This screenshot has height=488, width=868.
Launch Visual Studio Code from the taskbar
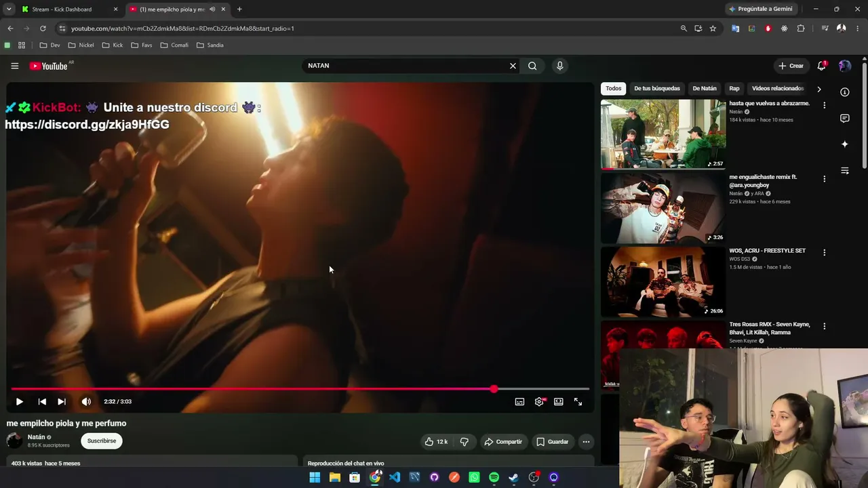coord(395,477)
